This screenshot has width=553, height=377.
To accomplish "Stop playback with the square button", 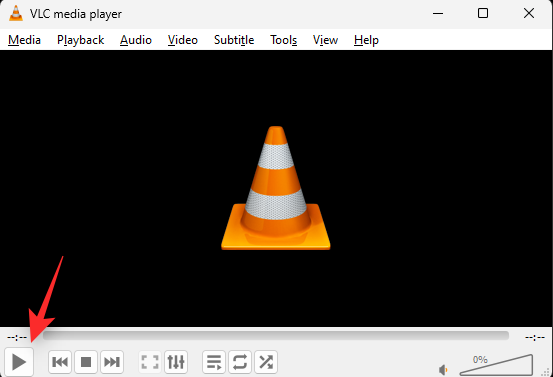I will [86, 362].
